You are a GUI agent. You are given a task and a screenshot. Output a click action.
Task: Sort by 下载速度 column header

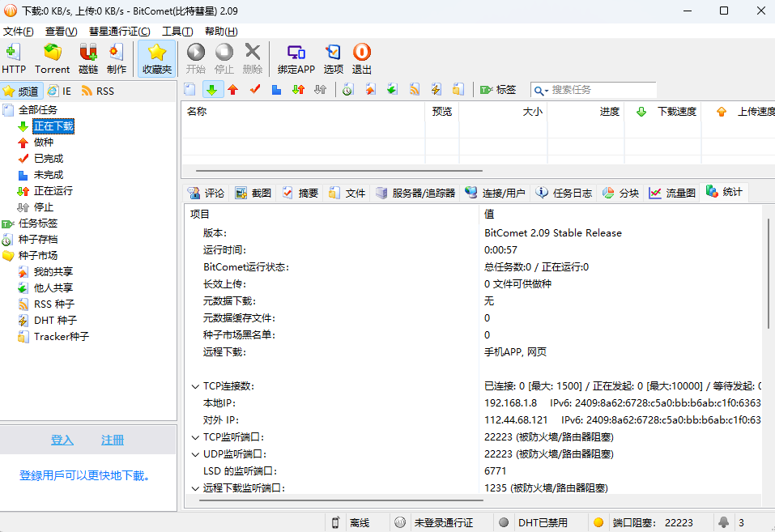663,112
